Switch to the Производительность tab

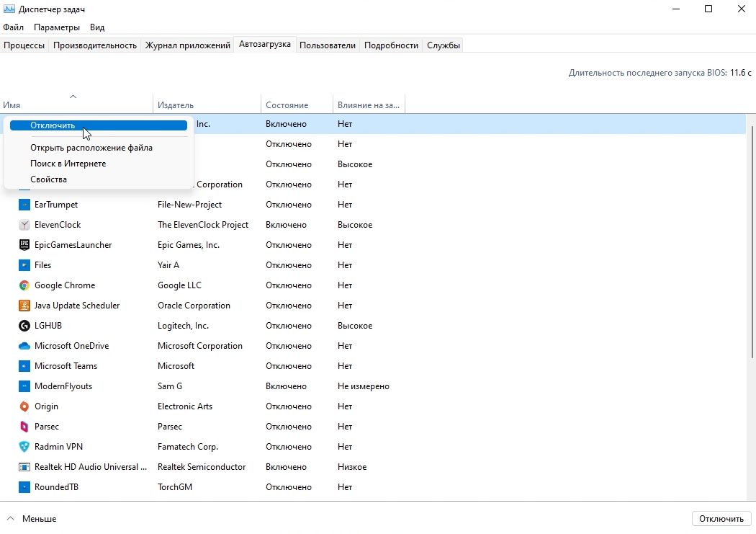(95, 45)
